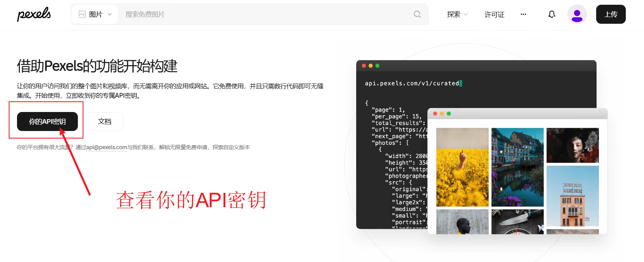Click the api@pexels.com email link
Screen dimensions: 644x262
coord(107,147)
